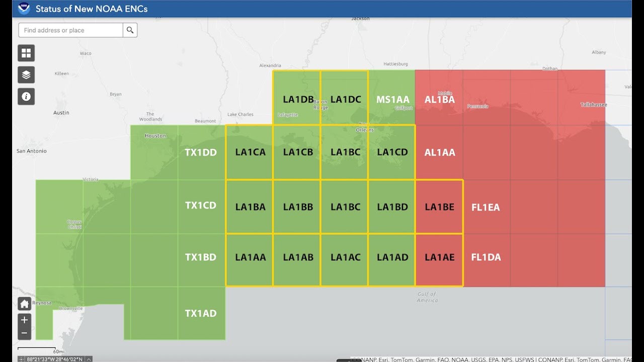This screenshot has height=362, width=644.
Task: Select the red LA1BE chart cell
Action: pos(440,207)
